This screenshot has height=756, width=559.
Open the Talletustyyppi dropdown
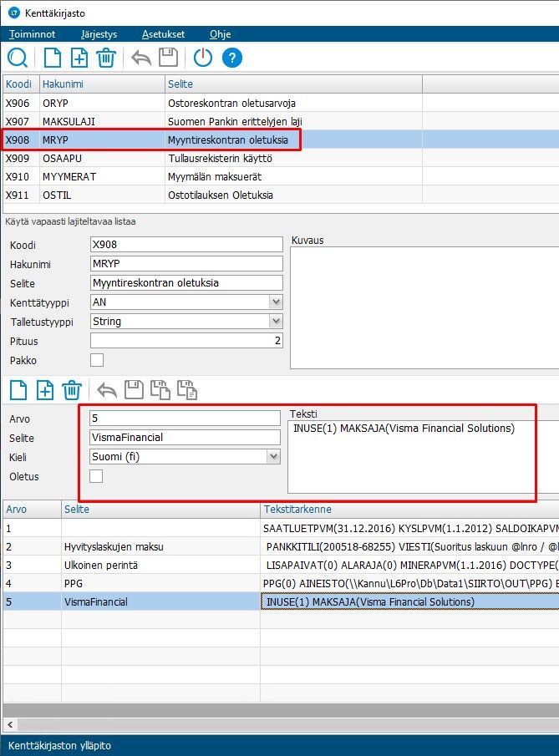pyautogui.click(x=275, y=322)
